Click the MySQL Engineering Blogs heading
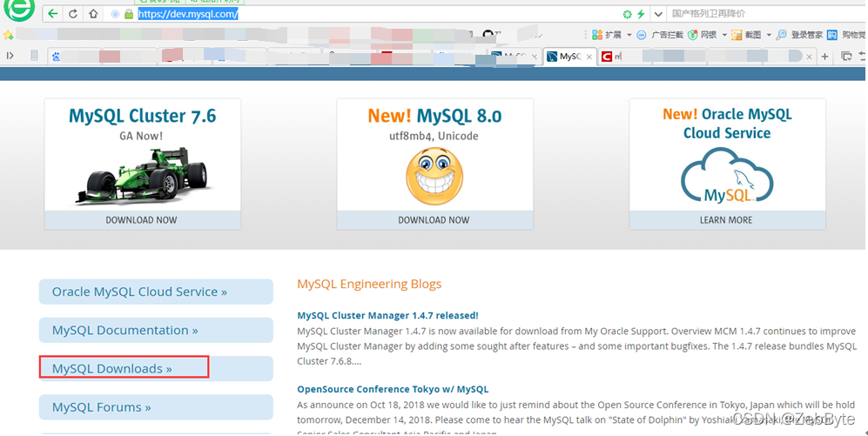The width and height of the screenshot is (868, 436). (x=369, y=284)
